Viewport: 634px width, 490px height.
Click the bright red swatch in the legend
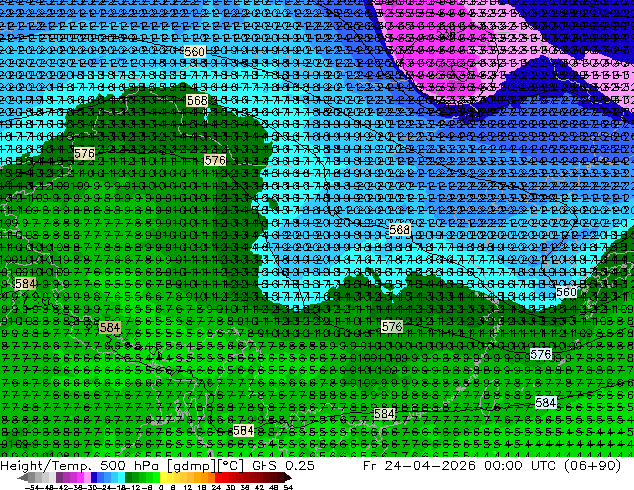[218, 478]
